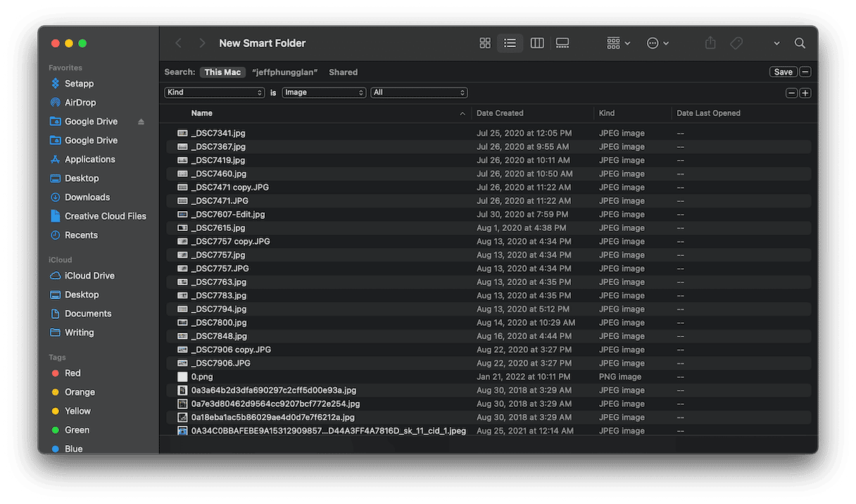Toggle the Shared search scope
Image resolution: width=856 pixels, height=504 pixels.
click(343, 72)
